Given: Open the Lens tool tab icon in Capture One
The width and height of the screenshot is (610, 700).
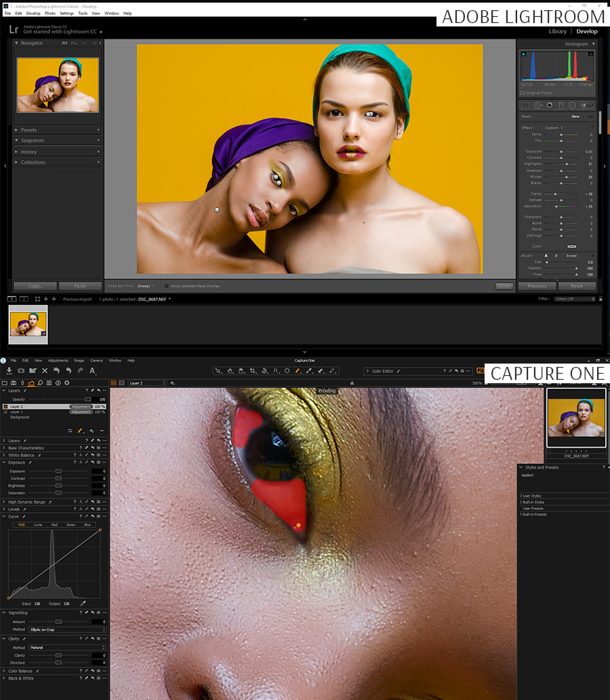Looking at the screenshot, I should pos(22,383).
